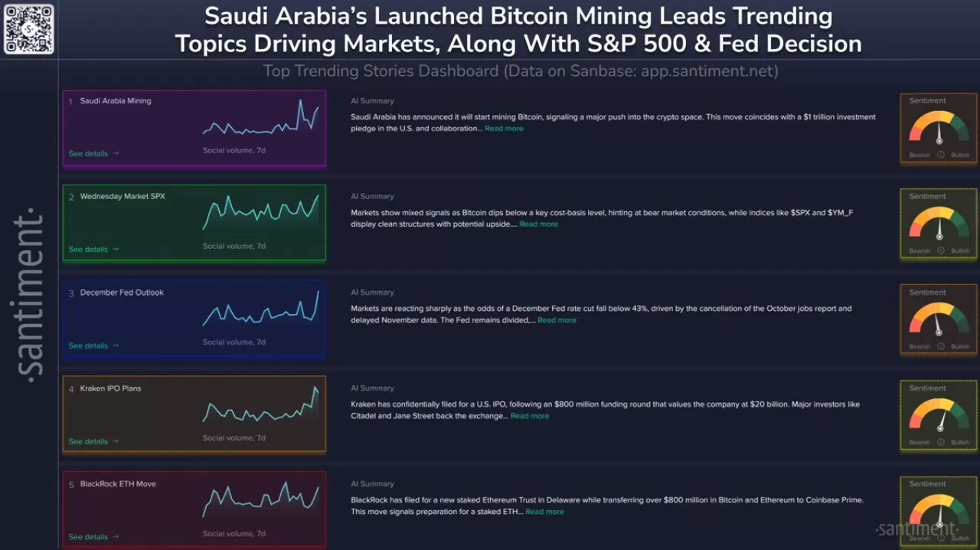Screen dimensions: 980x550
Task: Expand Read more under Saudi Arabia Mining summary
Action: click(x=504, y=128)
